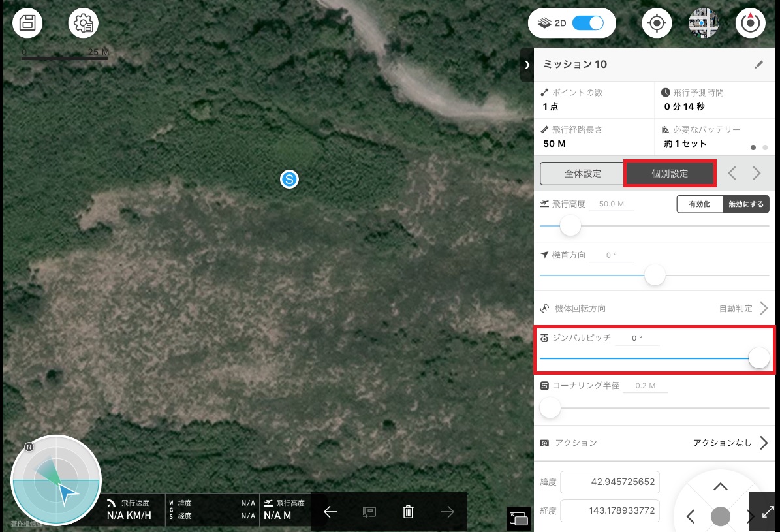The image size is (780, 532).
Task: Click the 0 分 14 秒 flight time
Action: [685, 106]
